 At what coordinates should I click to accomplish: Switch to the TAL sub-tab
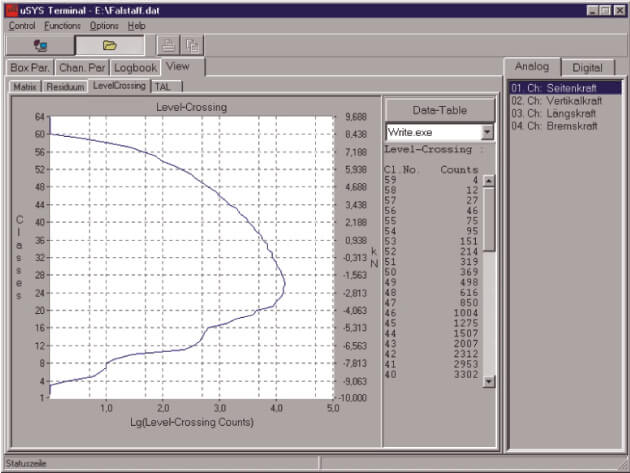tap(163, 87)
